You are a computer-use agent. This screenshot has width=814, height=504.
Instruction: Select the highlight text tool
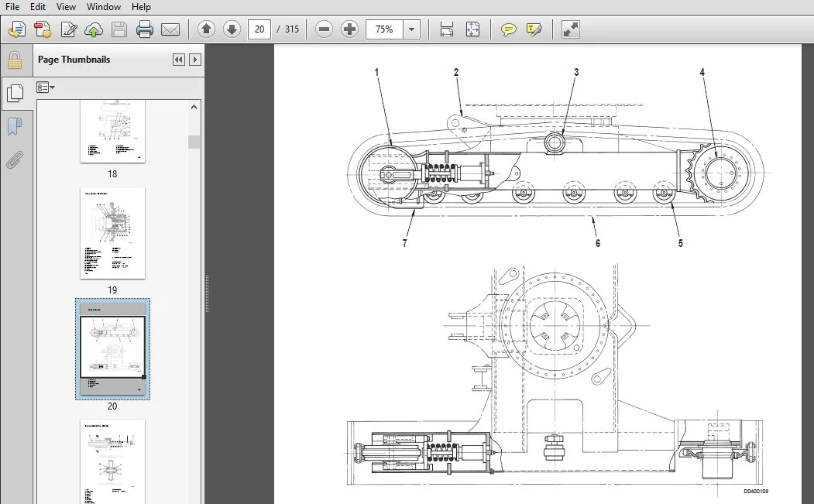tap(534, 29)
